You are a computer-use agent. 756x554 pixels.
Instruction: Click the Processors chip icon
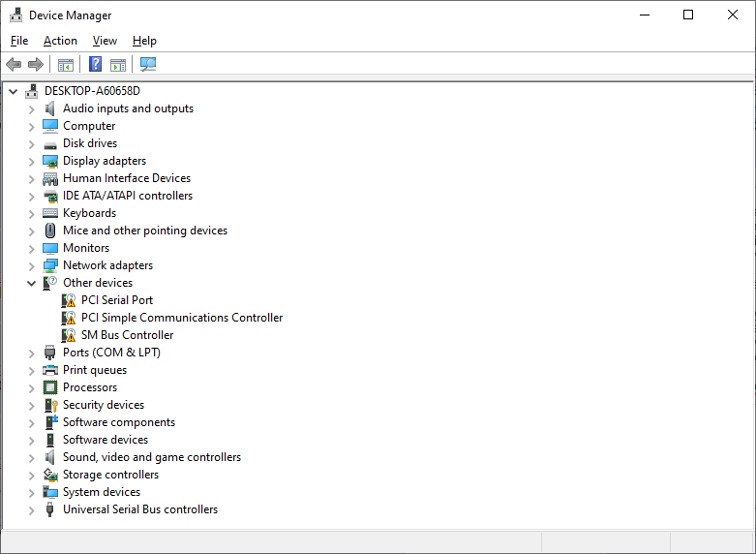pyautogui.click(x=50, y=387)
